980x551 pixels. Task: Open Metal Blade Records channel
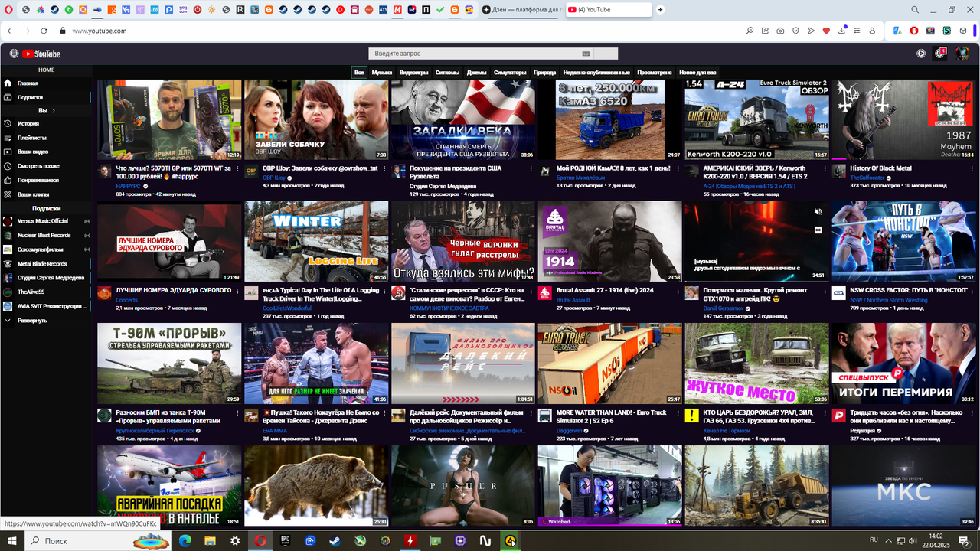(46, 263)
